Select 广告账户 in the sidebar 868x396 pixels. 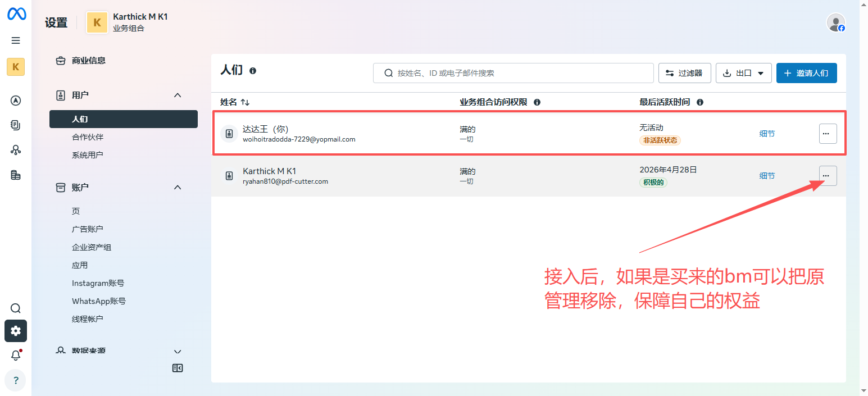[88, 229]
